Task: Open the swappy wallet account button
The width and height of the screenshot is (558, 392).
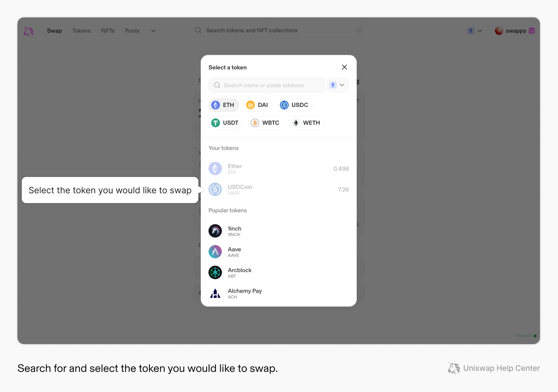Action: [515, 31]
